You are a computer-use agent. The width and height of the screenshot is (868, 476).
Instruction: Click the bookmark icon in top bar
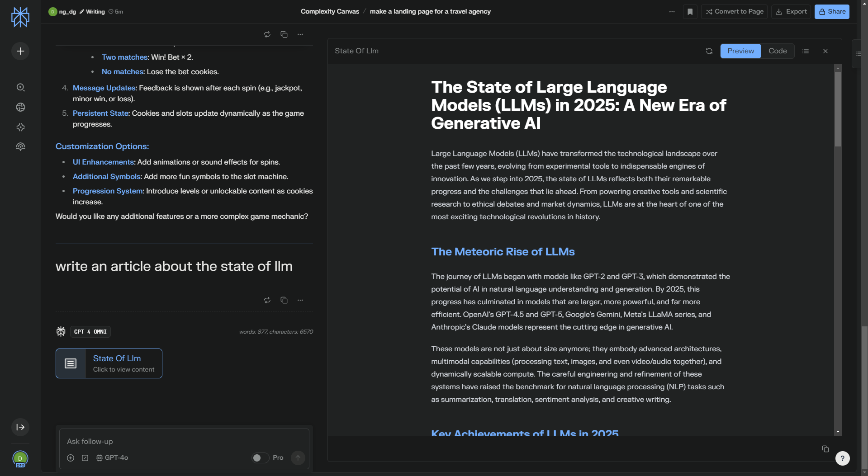tap(690, 12)
